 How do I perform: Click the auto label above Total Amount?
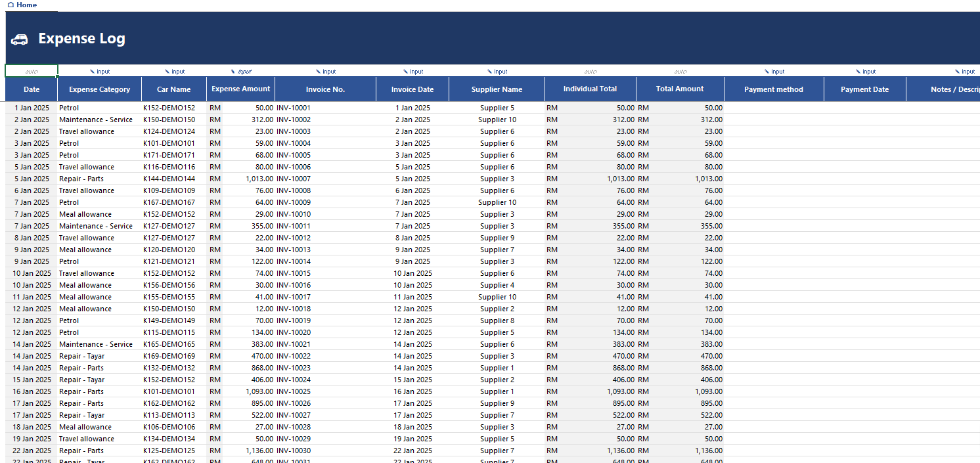point(680,72)
